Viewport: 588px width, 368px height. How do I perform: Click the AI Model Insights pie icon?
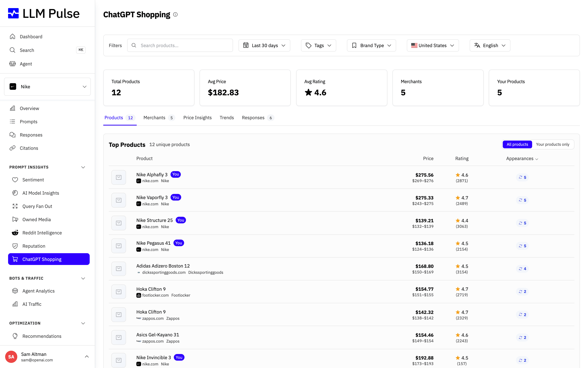coord(15,193)
